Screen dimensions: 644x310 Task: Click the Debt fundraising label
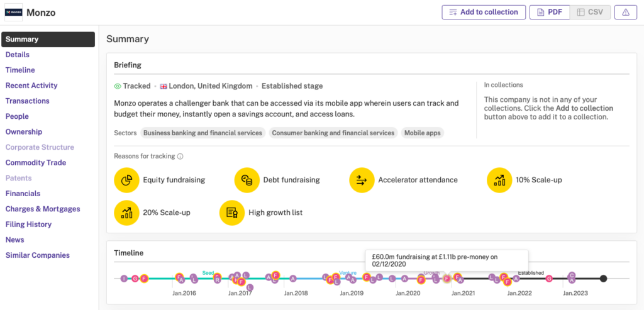click(x=292, y=180)
